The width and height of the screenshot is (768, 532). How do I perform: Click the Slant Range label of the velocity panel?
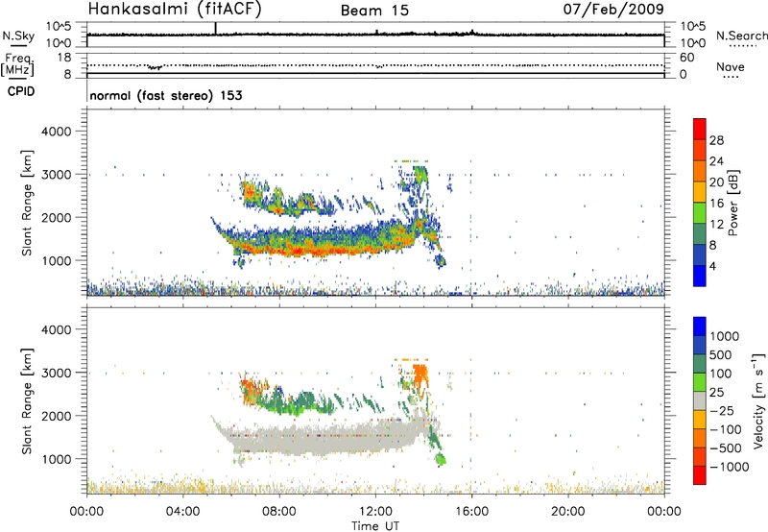(x=27, y=401)
